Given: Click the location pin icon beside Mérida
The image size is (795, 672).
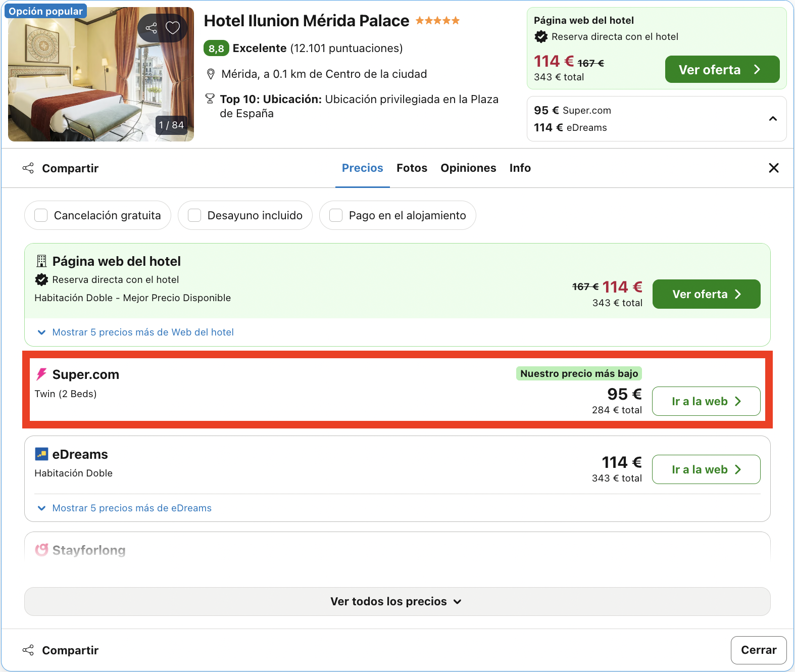Looking at the screenshot, I should click(x=211, y=74).
